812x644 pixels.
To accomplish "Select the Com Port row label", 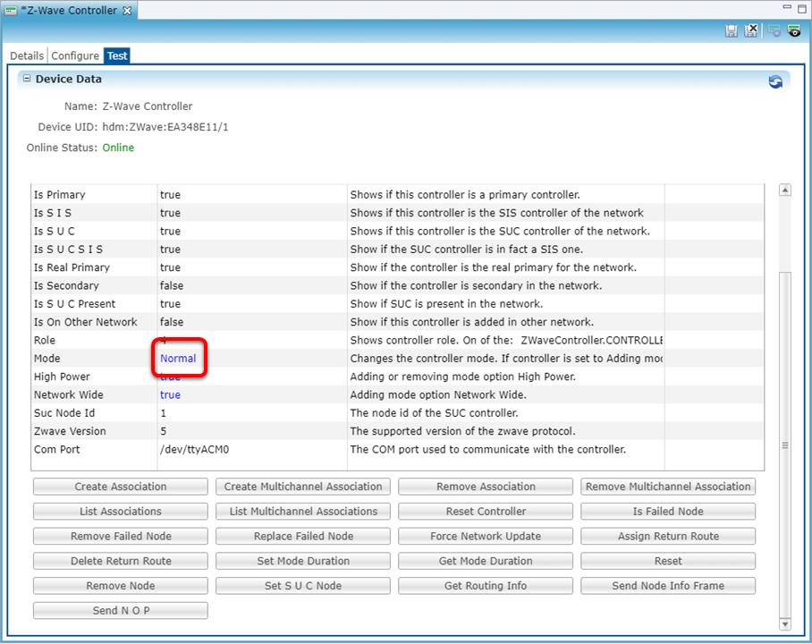I will pos(57,449).
